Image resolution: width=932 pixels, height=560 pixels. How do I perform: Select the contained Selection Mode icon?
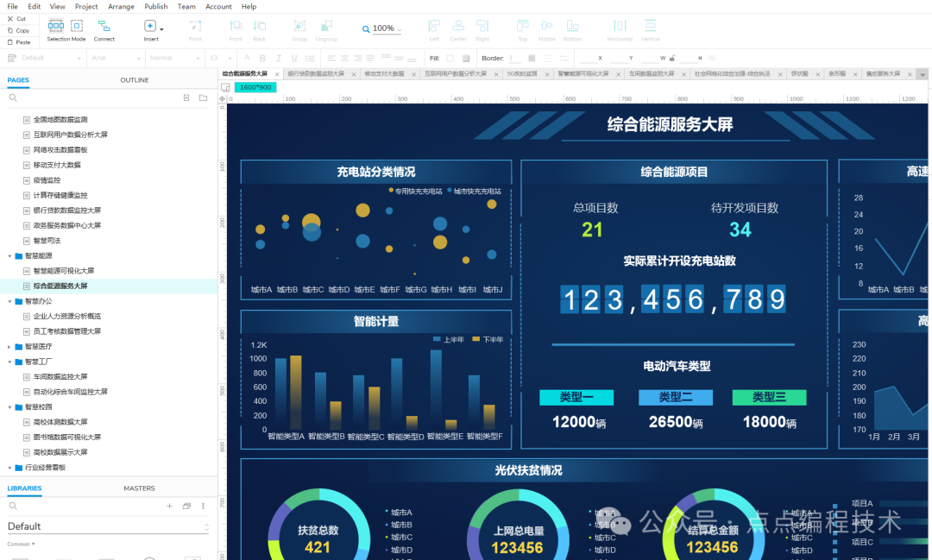pyautogui.click(x=77, y=26)
